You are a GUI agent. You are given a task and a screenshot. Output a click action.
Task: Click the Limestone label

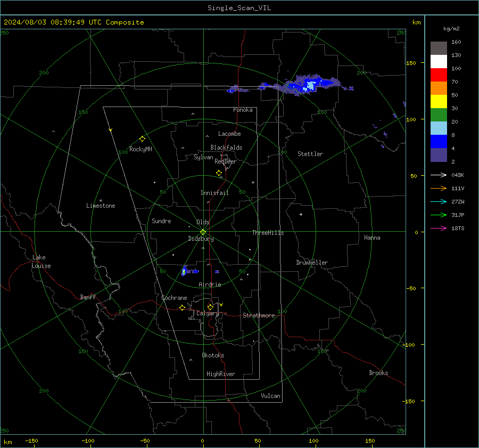[101, 206]
